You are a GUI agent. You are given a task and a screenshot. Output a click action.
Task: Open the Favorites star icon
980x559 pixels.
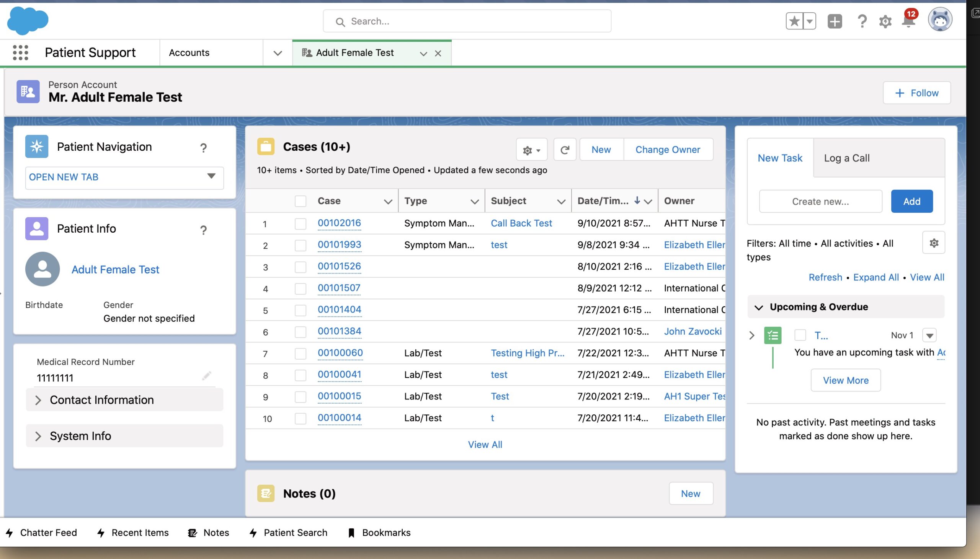coord(794,21)
